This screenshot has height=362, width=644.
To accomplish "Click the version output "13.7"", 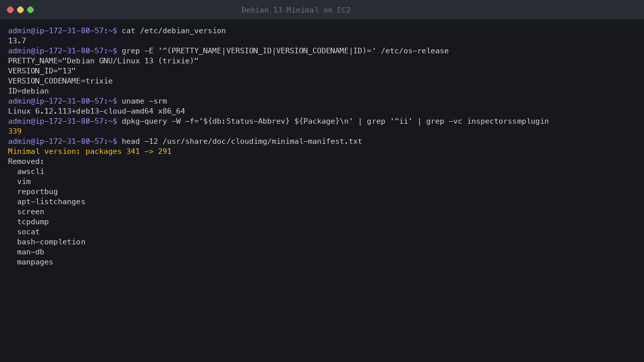I will (x=17, y=41).
